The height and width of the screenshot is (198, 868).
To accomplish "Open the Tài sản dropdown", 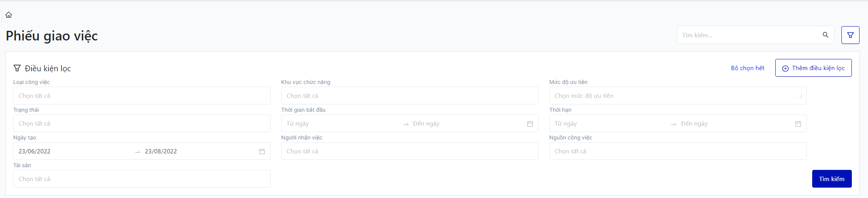I will (142, 179).
